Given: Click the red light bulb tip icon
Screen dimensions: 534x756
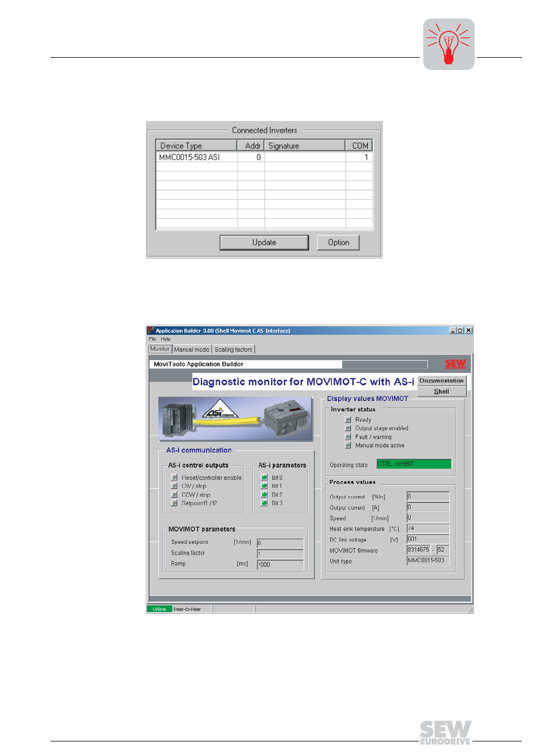Looking at the screenshot, I should pyautogui.click(x=448, y=44).
